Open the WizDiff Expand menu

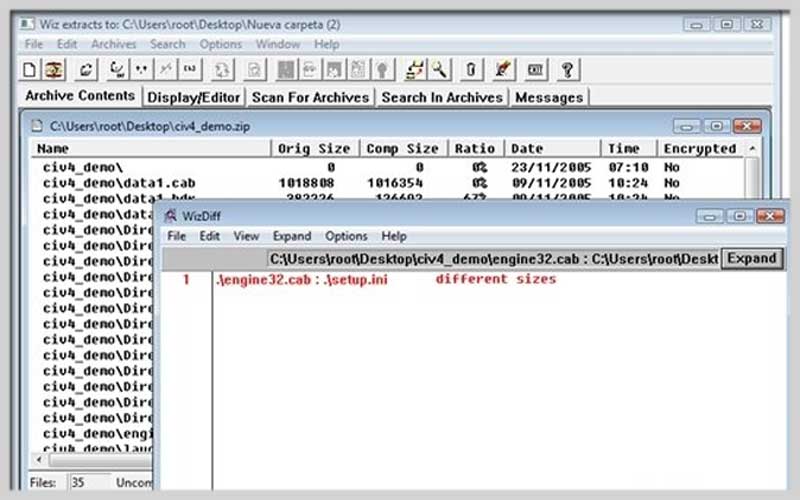tap(292, 236)
